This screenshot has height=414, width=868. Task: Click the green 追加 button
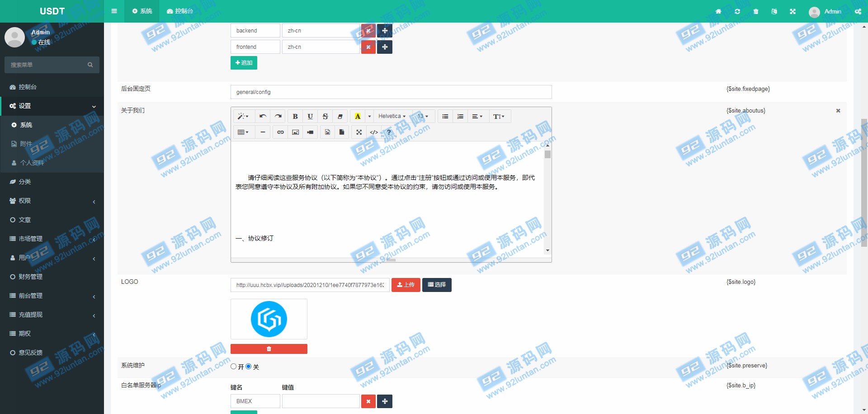tap(244, 63)
